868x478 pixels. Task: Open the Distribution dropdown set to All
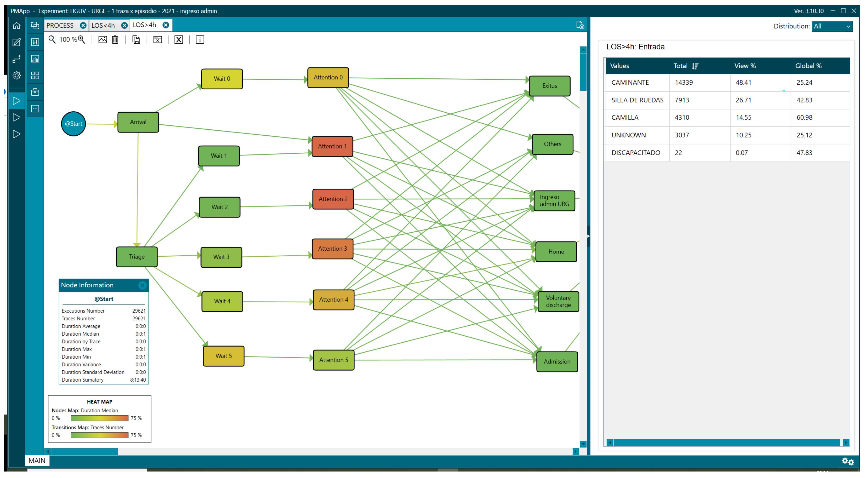832,26
